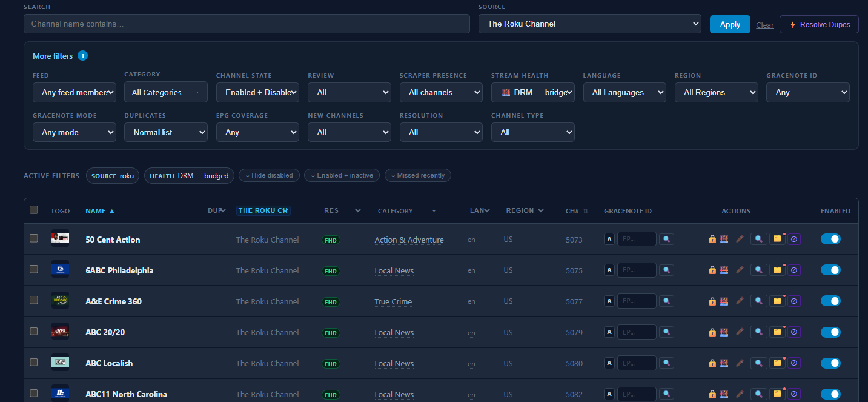This screenshot has height=402, width=868.
Task: Open the actions magnifier for ABC Localish
Action: [x=758, y=363]
